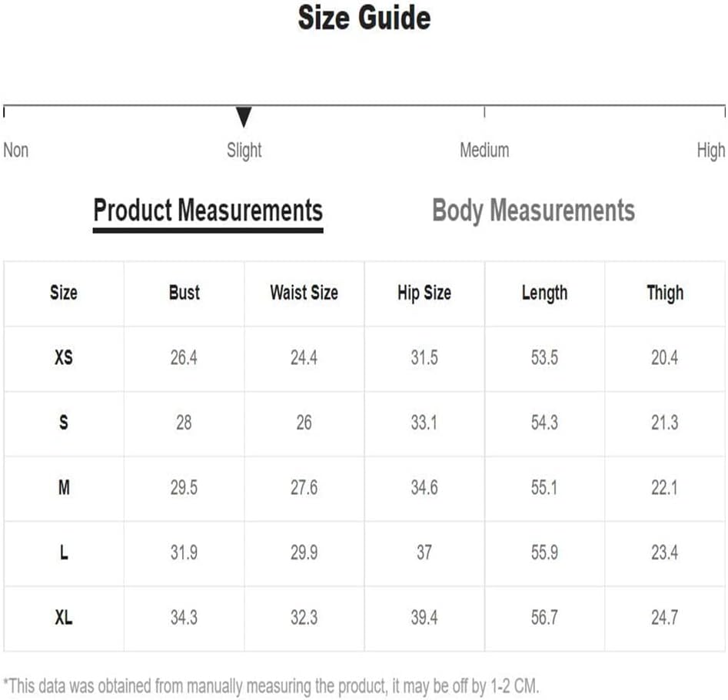728x700 pixels.
Task: Switch to the Body Measurements tab
Action: 534,211
